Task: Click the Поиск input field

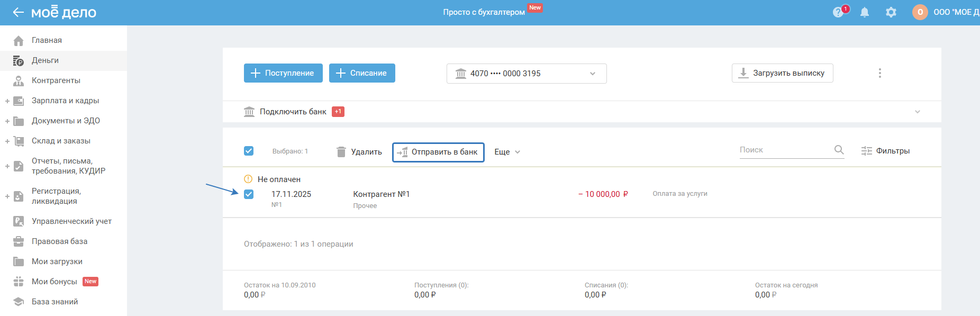Action: [x=783, y=150]
